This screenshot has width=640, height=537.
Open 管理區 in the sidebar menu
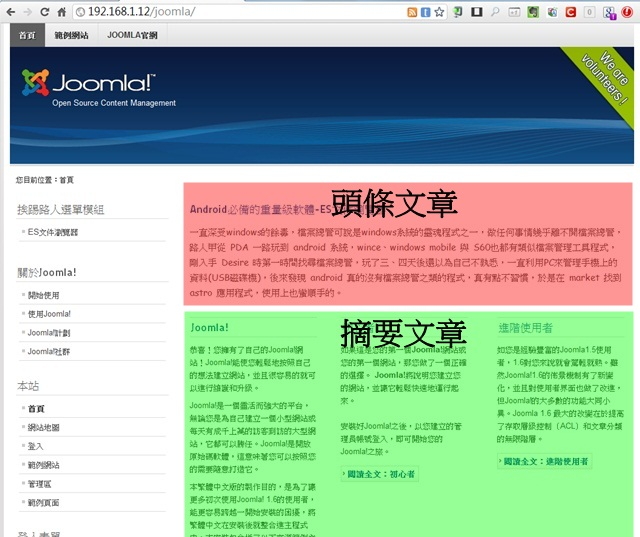pyautogui.click(x=39, y=484)
